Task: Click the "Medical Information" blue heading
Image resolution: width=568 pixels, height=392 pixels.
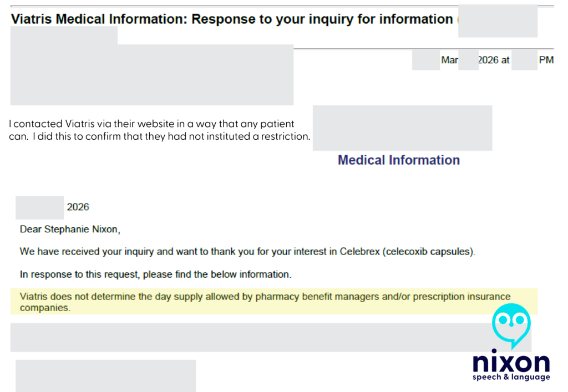Action: pos(399,160)
